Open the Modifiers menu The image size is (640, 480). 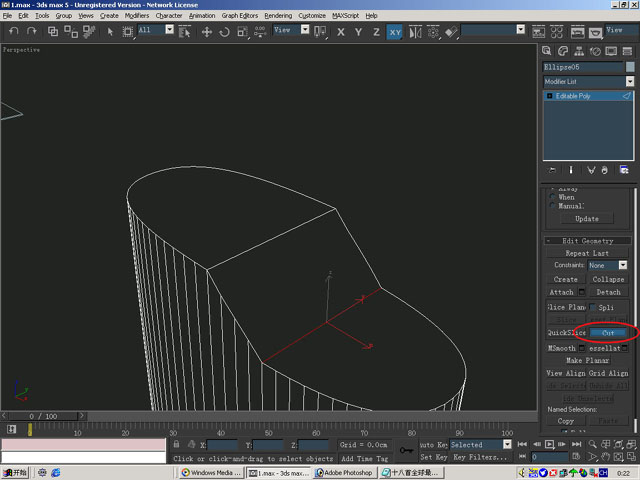click(137, 16)
